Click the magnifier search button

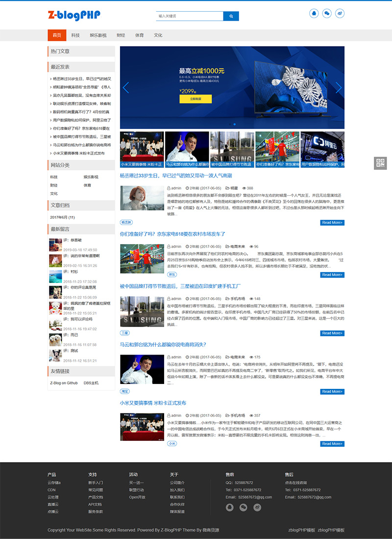(x=231, y=16)
